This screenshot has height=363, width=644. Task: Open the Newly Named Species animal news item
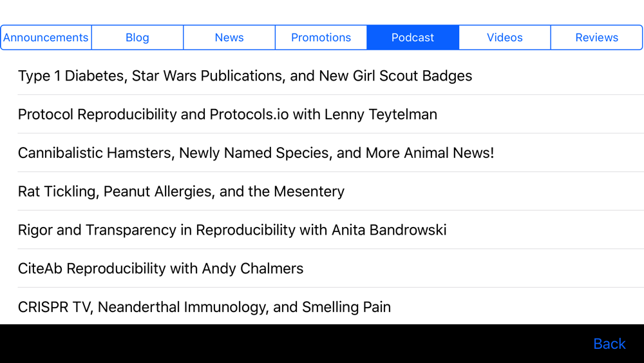click(x=256, y=153)
